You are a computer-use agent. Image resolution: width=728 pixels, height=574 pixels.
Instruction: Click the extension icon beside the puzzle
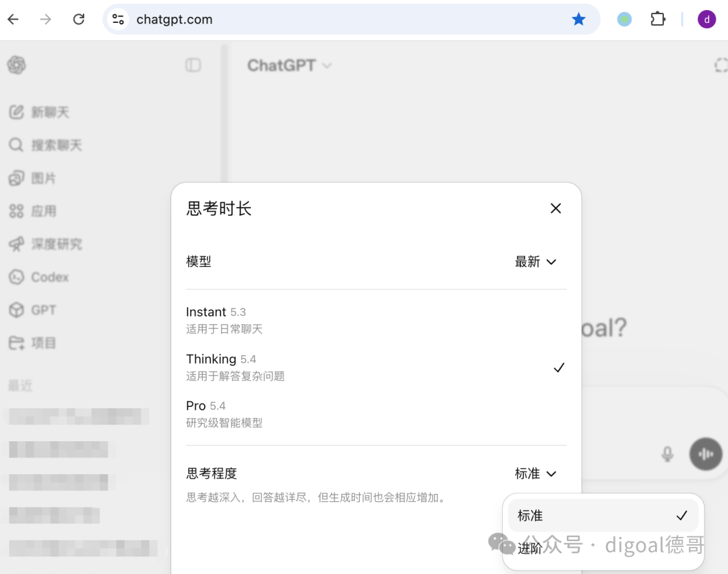pyautogui.click(x=624, y=20)
